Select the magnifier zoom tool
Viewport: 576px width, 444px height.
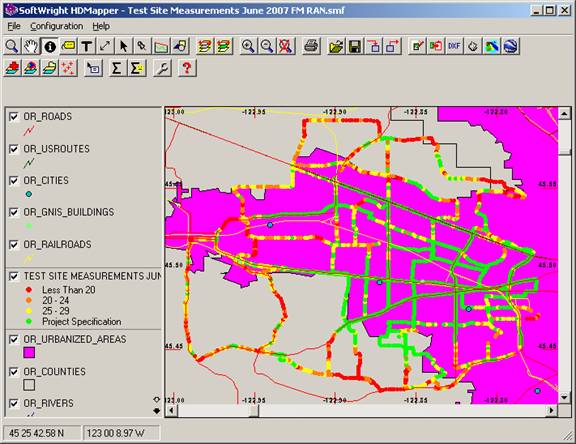[12, 46]
